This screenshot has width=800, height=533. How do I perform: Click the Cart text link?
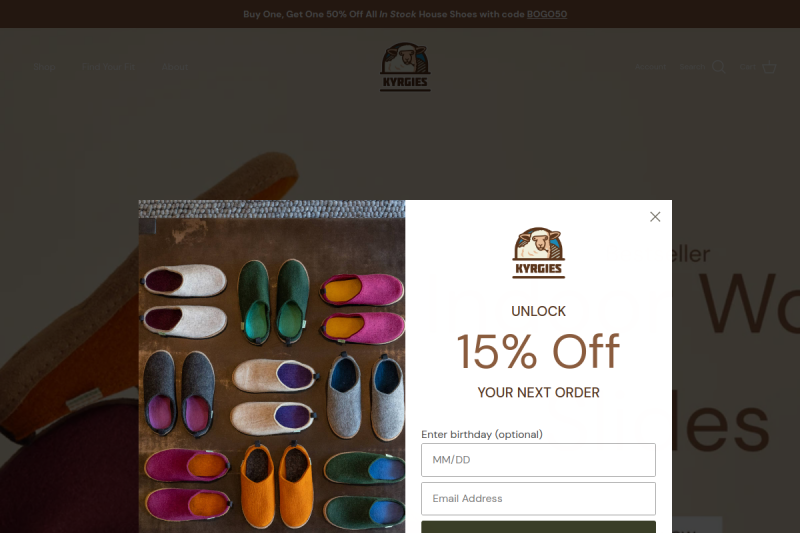point(747,67)
